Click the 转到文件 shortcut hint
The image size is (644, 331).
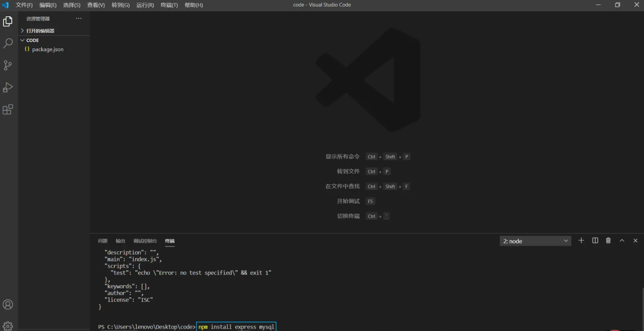pyautogui.click(x=348, y=171)
